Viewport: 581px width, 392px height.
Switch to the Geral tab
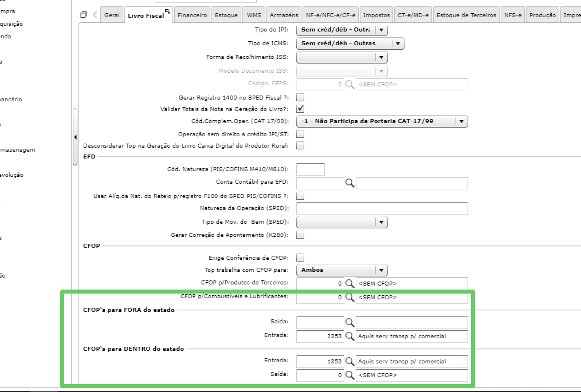(112, 15)
